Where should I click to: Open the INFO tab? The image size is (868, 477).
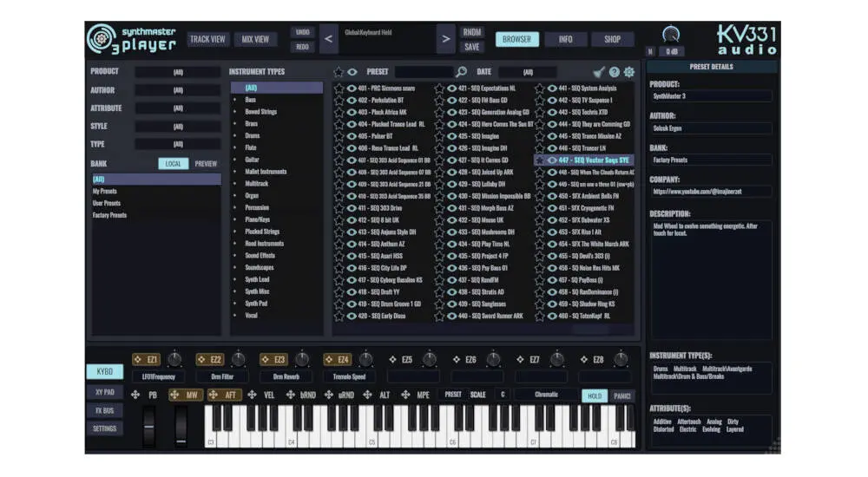tap(565, 39)
